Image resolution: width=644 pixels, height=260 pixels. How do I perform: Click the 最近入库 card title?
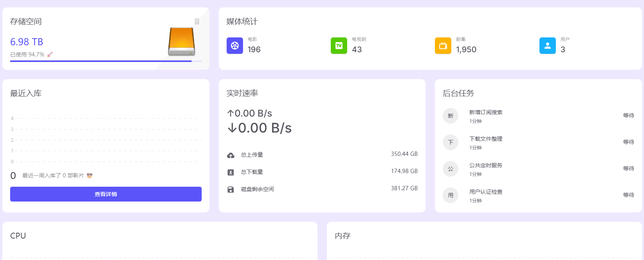pos(26,93)
